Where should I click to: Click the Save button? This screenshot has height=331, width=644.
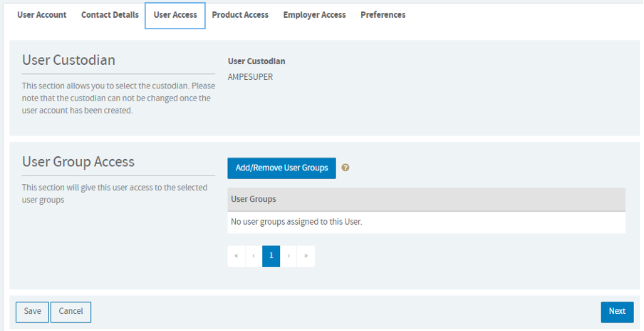tap(33, 312)
